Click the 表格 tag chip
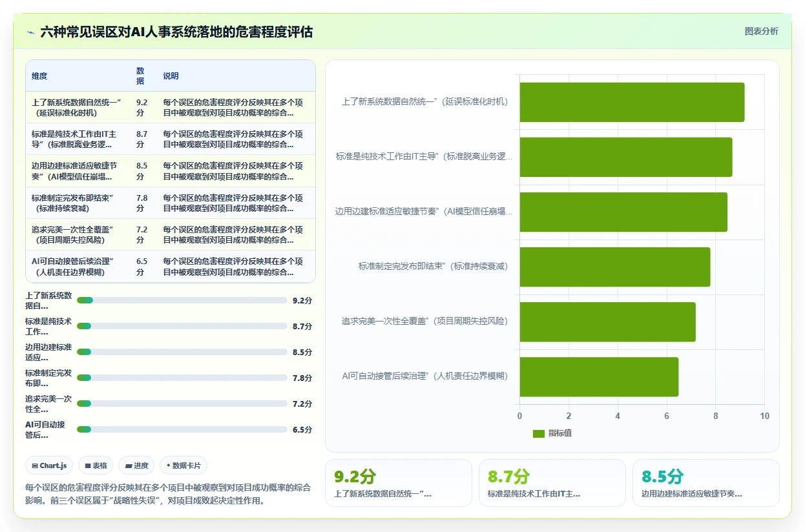The width and height of the screenshot is (805, 532). (96, 466)
